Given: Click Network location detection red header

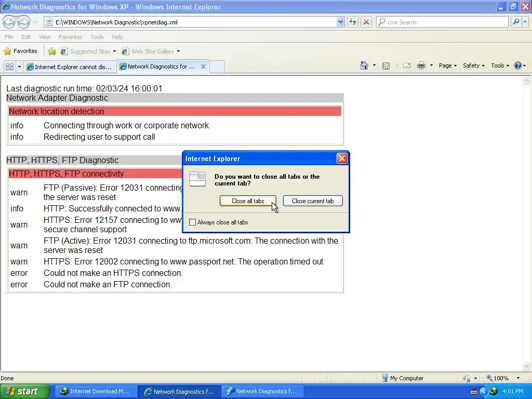Looking at the screenshot, I should 175,111.
